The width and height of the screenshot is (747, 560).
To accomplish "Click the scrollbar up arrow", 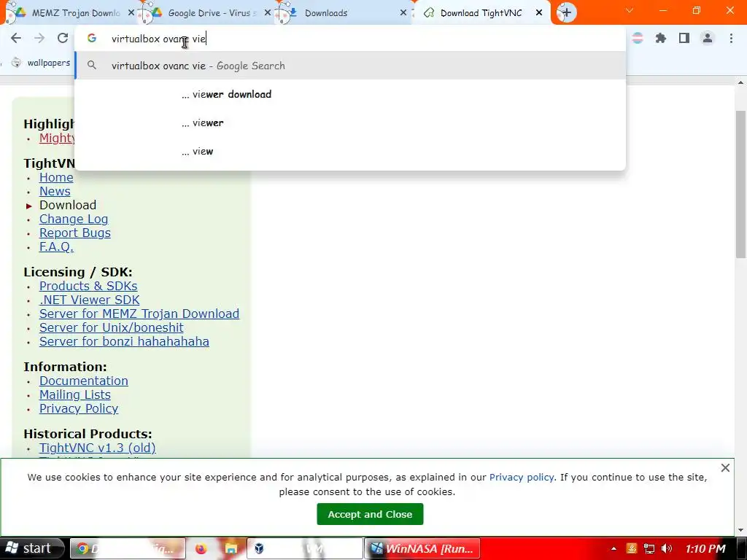I will pyautogui.click(x=740, y=82).
